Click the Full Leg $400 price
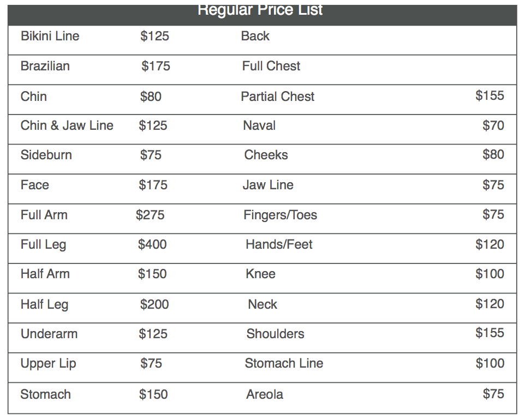525x420 pixels. (x=152, y=244)
